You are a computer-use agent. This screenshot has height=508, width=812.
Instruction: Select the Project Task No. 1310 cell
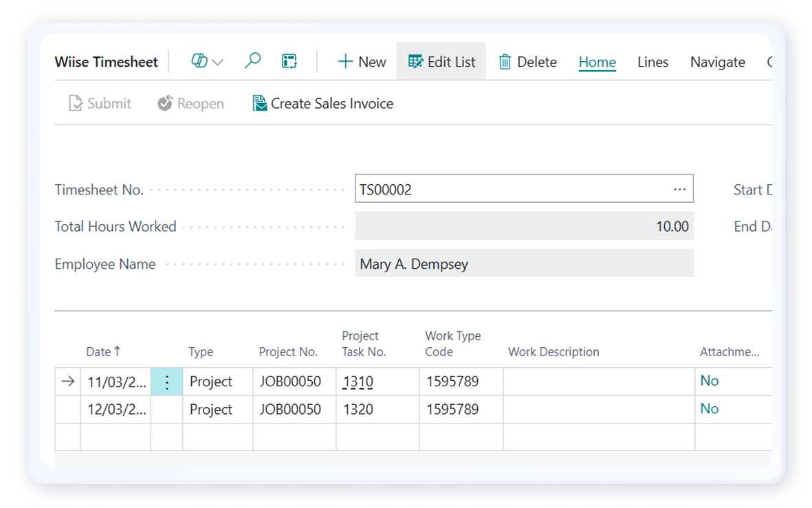coord(358,381)
